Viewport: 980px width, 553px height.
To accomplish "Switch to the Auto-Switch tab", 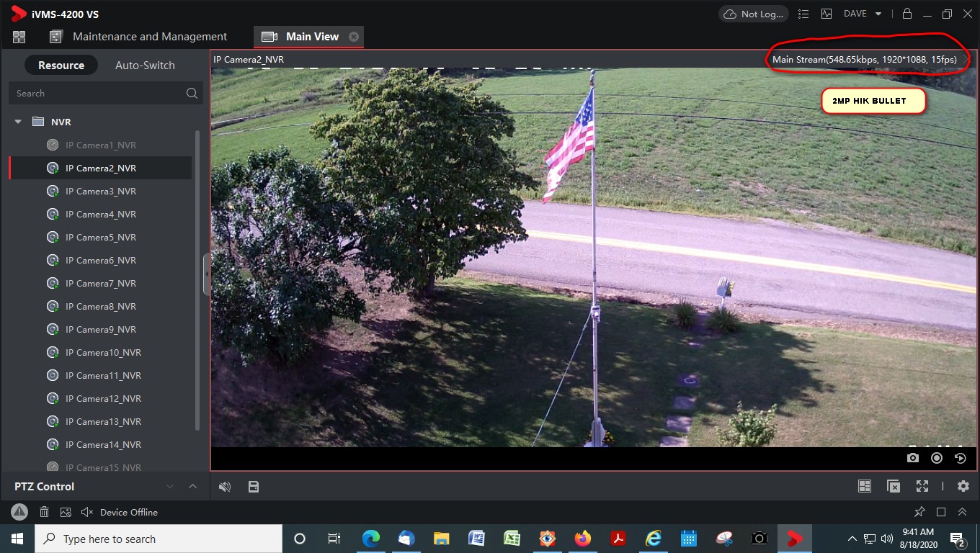I will point(145,66).
